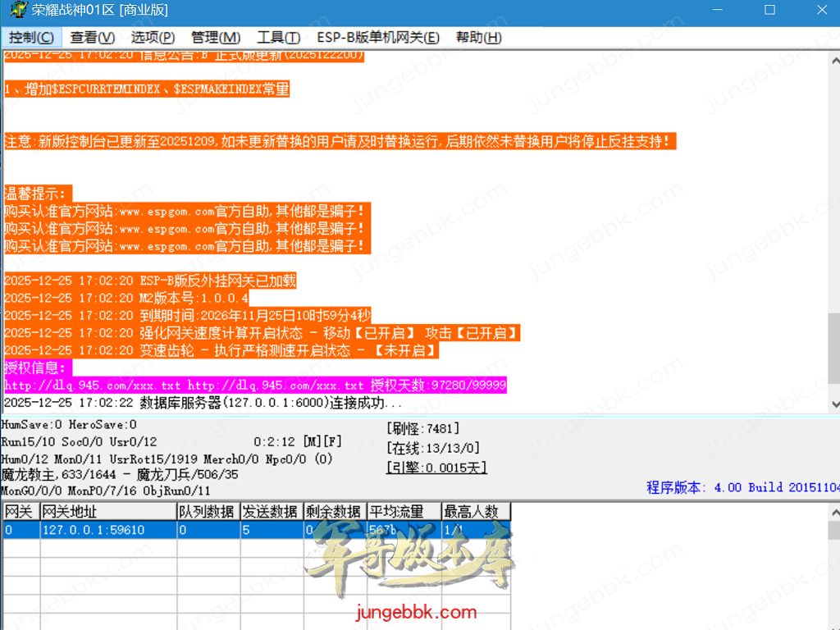Click the log scrollbar down arrow
Screen dimensions: 840x630
(833, 404)
